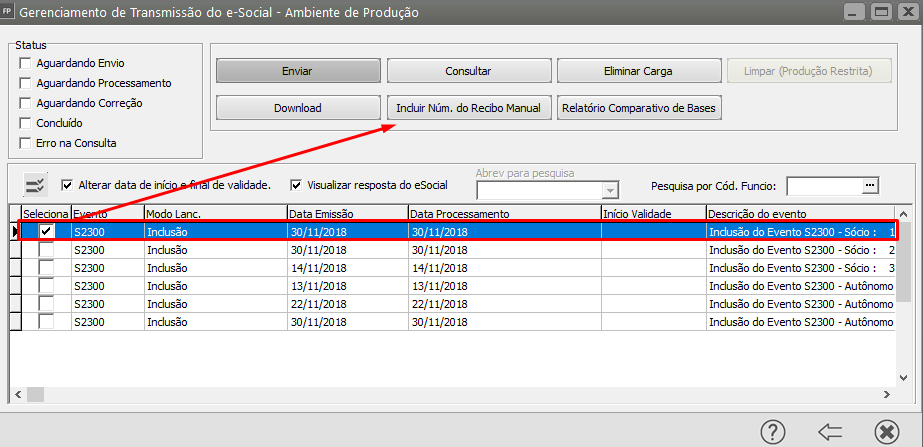Click the Download button
This screenshot has height=447, width=923.
pyautogui.click(x=298, y=108)
